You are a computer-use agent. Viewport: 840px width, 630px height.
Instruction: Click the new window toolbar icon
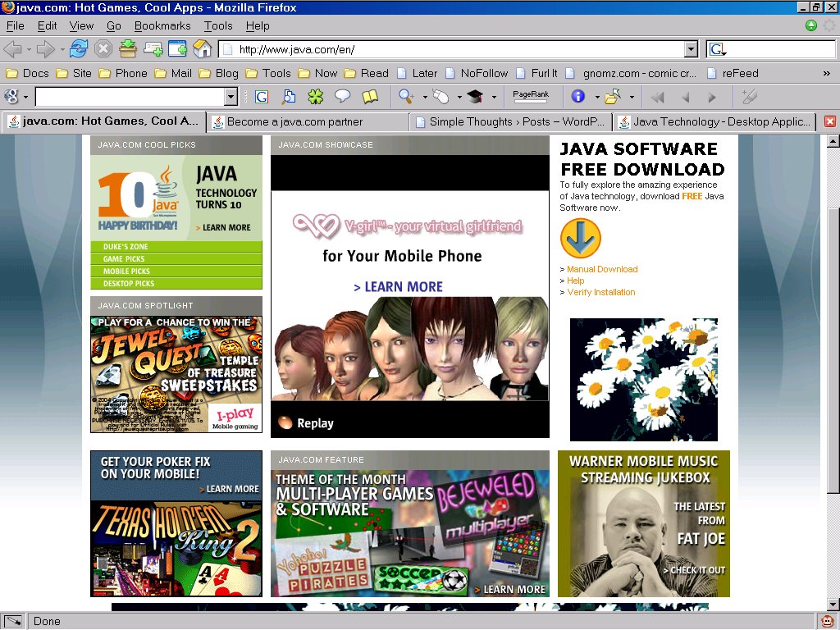(177, 49)
